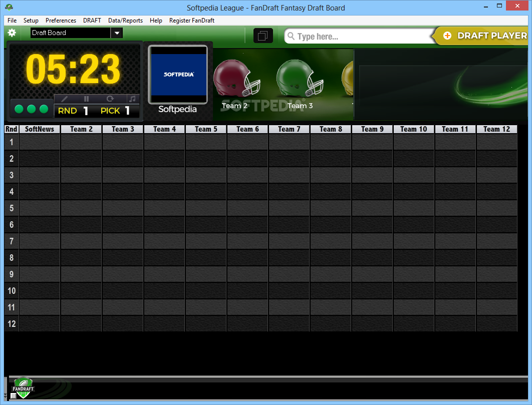Click the 05:23 countdown timer
The height and width of the screenshot is (405, 532).
pyautogui.click(x=73, y=69)
